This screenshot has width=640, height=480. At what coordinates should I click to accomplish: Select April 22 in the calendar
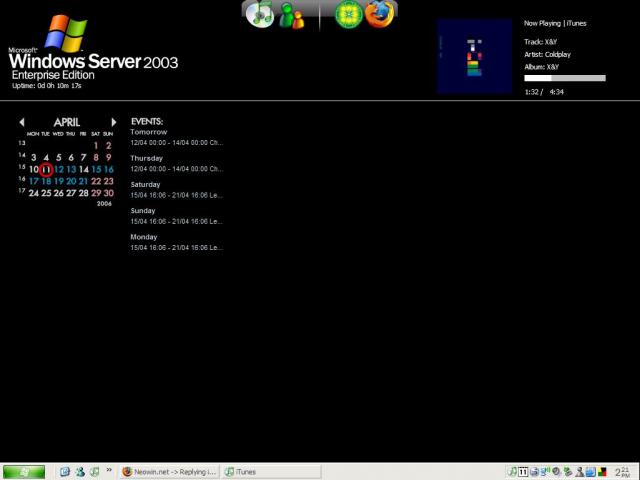96,181
